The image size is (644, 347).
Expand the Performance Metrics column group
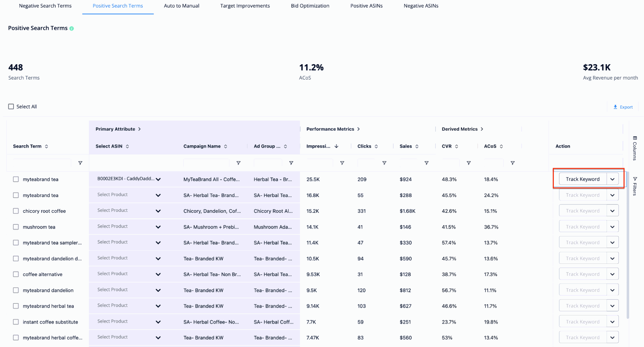click(x=358, y=129)
